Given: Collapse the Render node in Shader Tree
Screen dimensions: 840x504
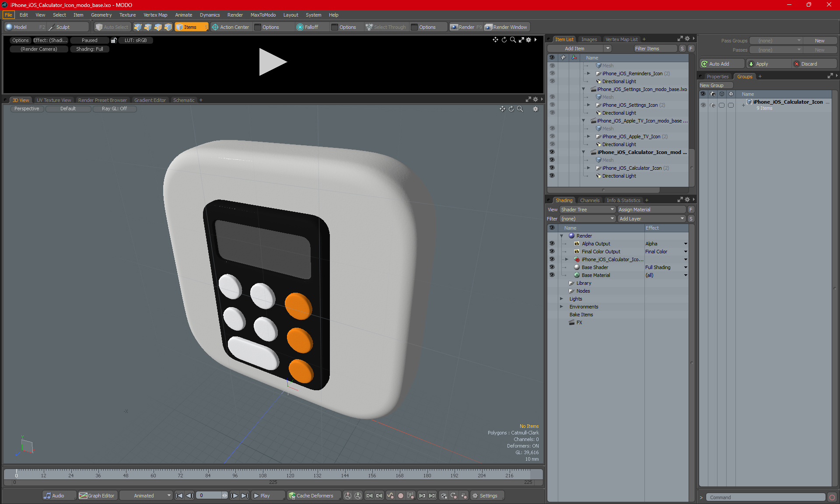Looking at the screenshot, I should pyautogui.click(x=562, y=236).
